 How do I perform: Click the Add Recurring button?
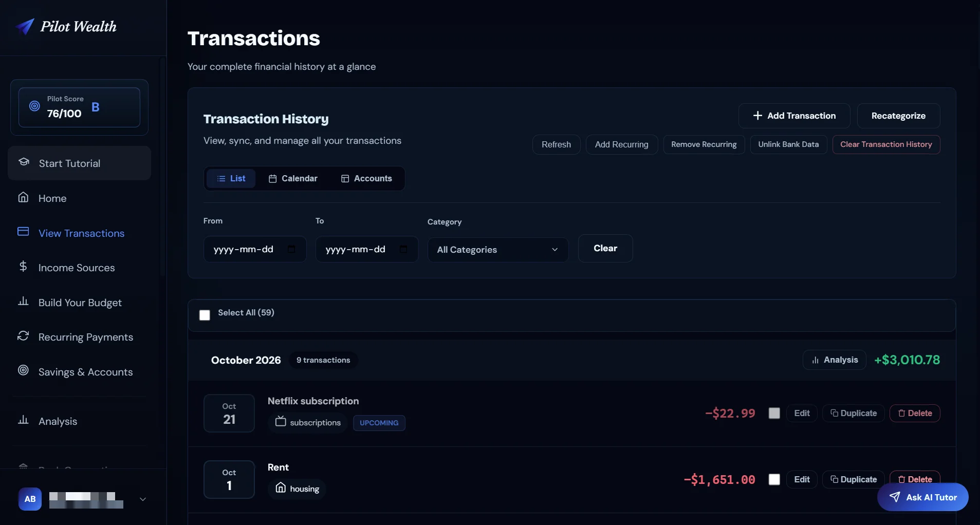[x=622, y=144]
